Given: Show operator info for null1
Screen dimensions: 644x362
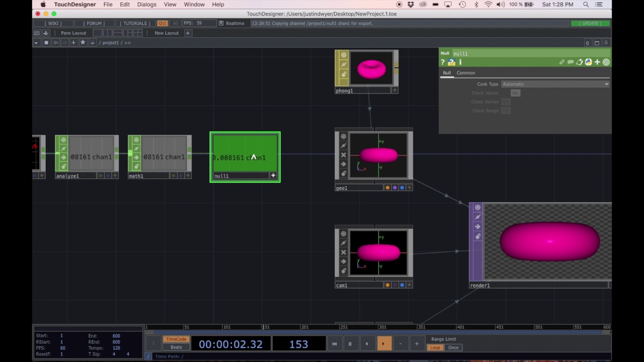Looking at the screenshot, I should click(x=460, y=62).
